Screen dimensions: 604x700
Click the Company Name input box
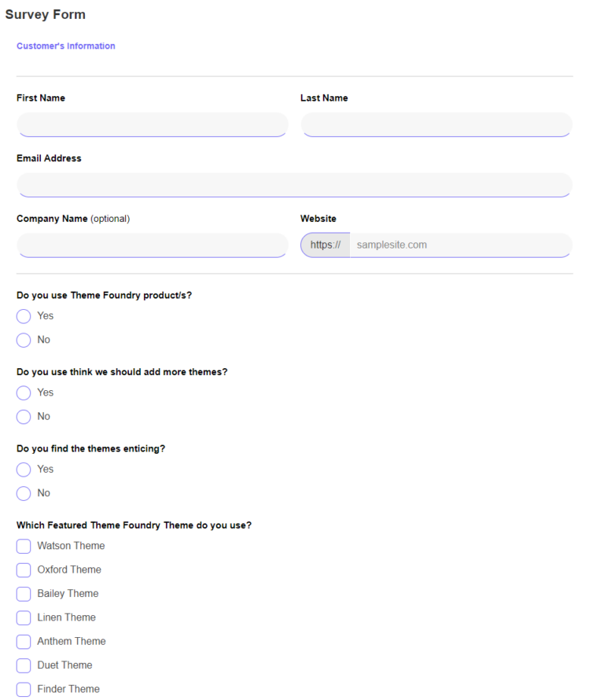(x=152, y=245)
